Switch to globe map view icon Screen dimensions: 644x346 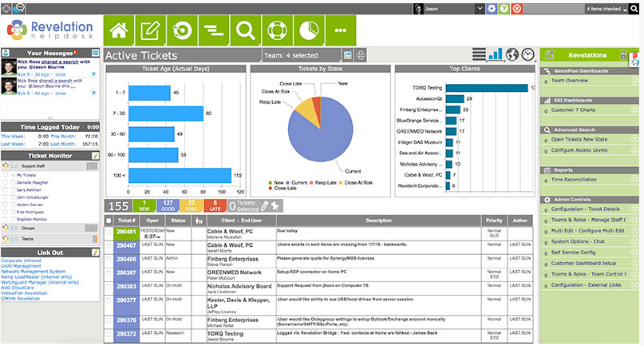click(x=512, y=54)
